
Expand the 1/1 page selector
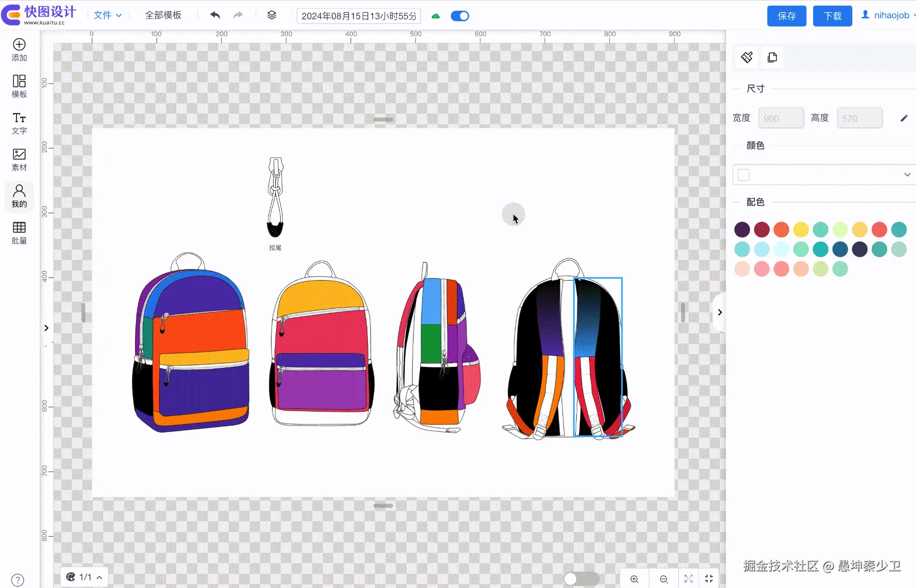tap(85, 577)
